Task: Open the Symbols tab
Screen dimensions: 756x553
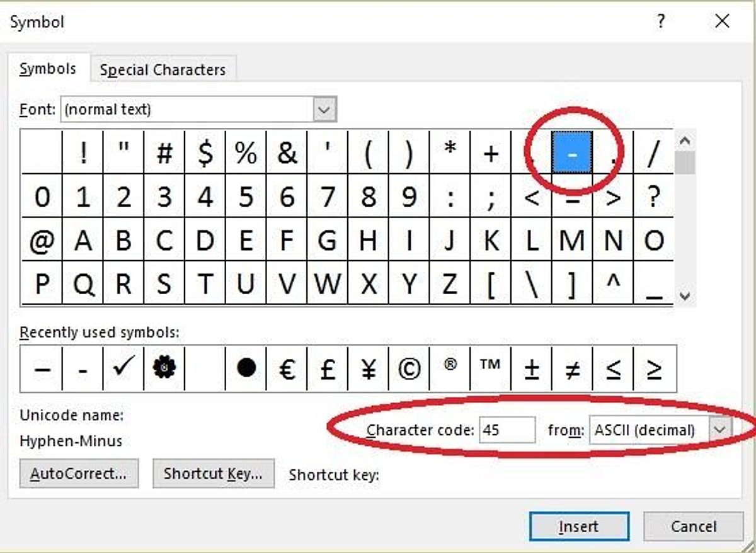Action: [x=48, y=69]
